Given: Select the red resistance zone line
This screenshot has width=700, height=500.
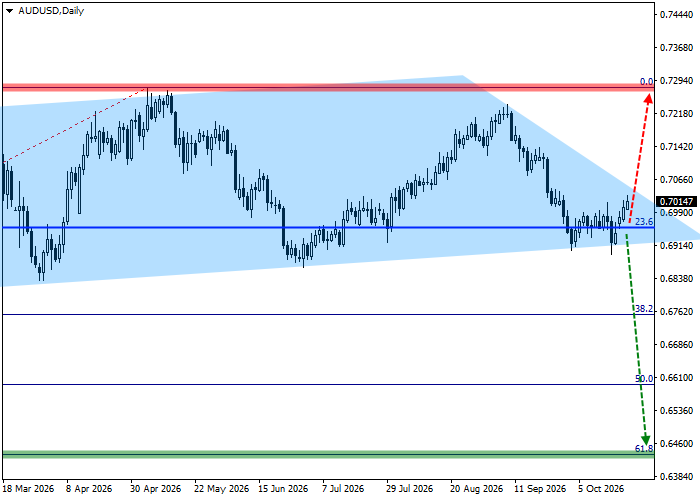Looking at the screenshot, I should [328, 87].
